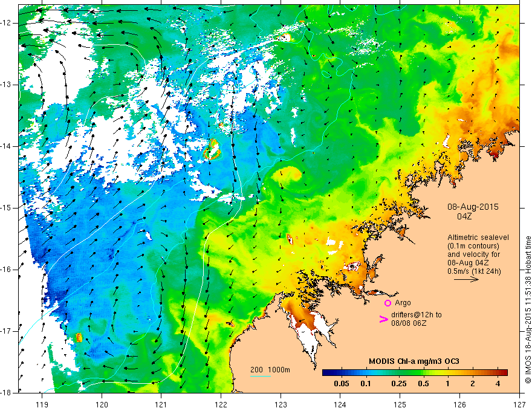Click the '08-Aug 04Z' caption line

pos(468,263)
